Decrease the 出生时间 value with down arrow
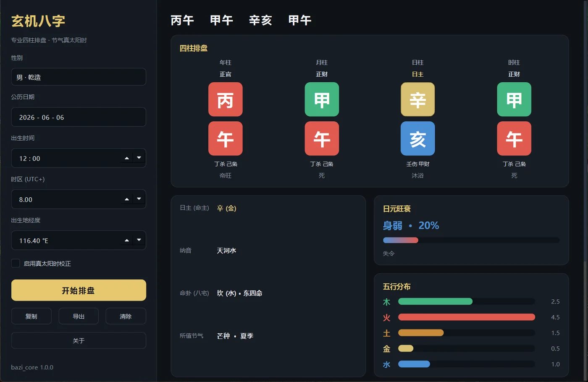 coord(139,158)
